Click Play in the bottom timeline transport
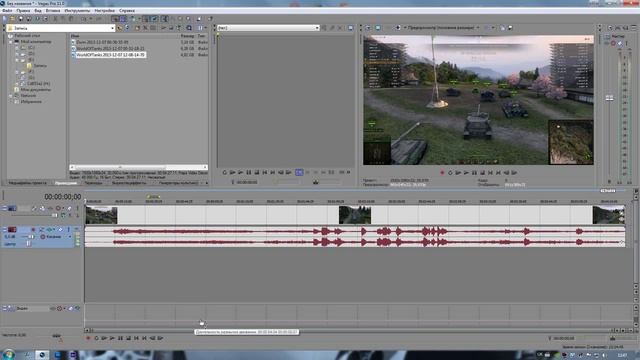 coord(112,338)
